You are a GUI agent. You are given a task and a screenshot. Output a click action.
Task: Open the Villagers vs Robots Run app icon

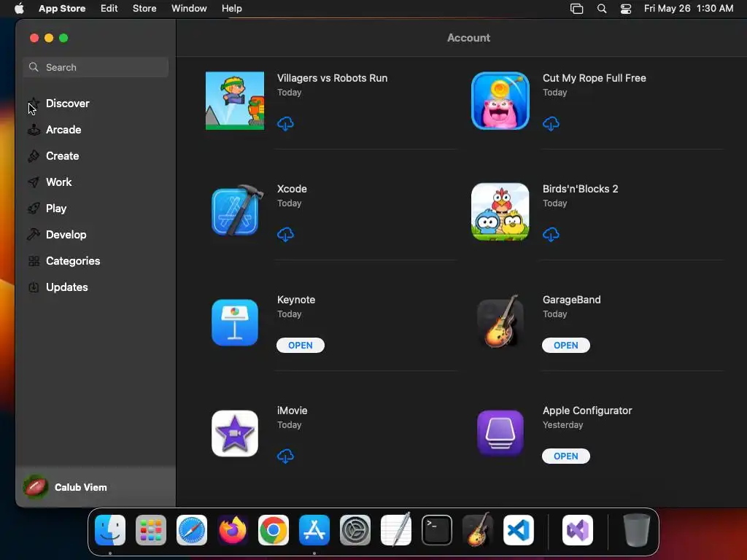point(235,101)
